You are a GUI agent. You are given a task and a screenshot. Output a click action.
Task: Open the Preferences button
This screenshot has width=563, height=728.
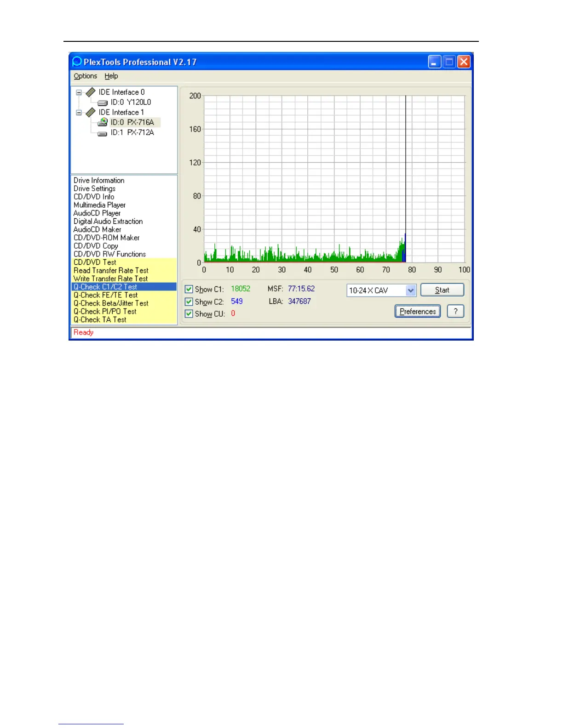click(x=418, y=311)
